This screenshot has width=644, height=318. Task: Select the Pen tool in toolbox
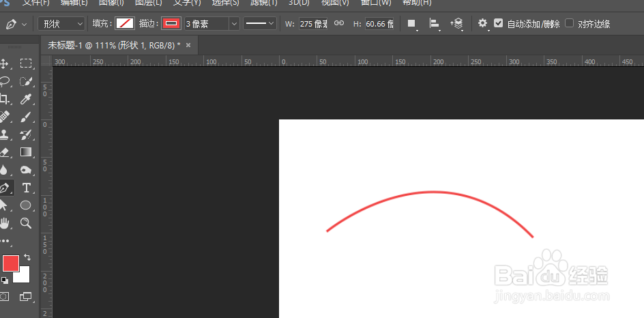(x=5, y=188)
